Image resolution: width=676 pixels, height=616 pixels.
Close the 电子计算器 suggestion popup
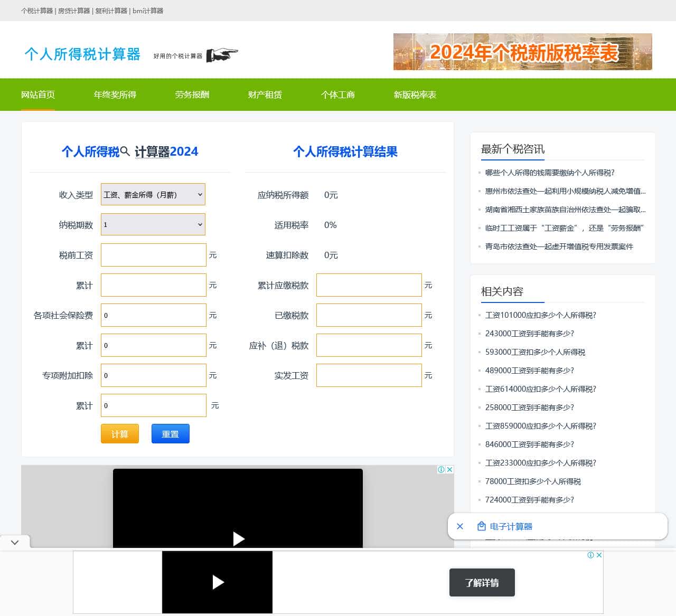pos(460,526)
